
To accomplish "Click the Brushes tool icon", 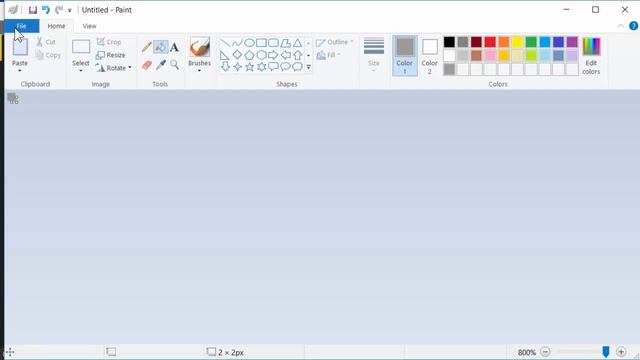I will click(x=200, y=47).
